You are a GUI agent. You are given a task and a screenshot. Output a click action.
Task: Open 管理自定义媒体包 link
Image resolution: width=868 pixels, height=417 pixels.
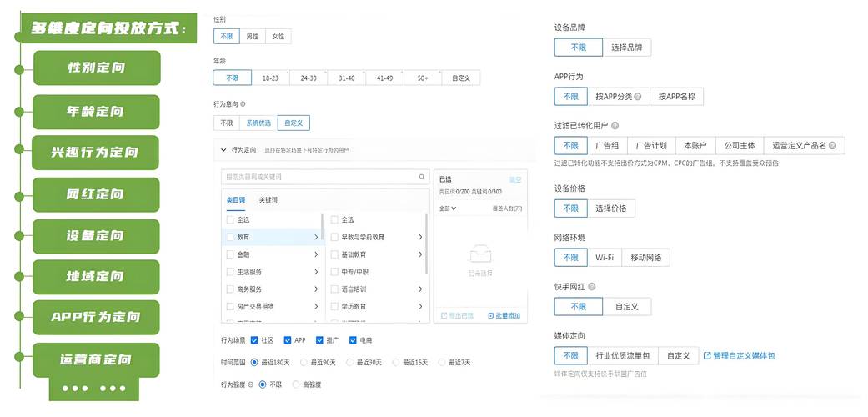pos(739,356)
